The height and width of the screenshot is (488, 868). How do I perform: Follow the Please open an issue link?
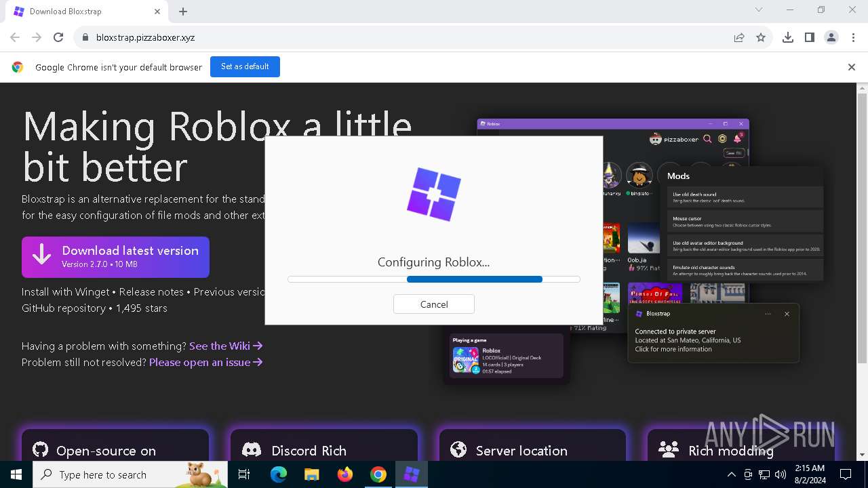point(206,362)
